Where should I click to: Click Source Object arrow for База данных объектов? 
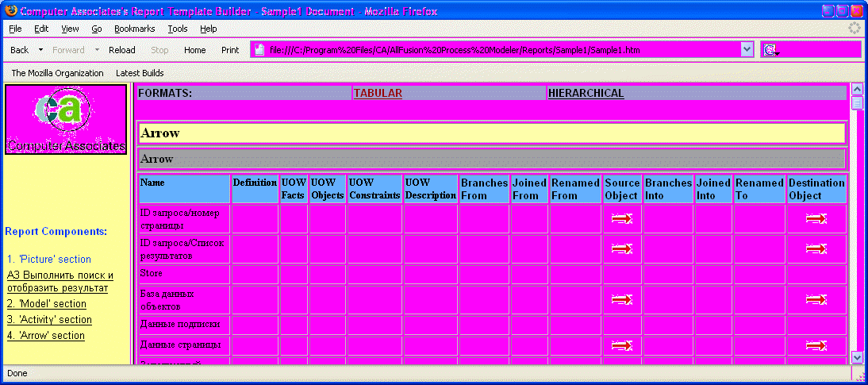click(622, 300)
